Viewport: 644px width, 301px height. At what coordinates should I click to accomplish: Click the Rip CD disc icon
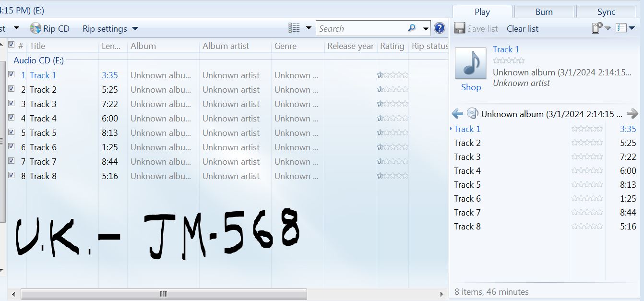pos(36,29)
